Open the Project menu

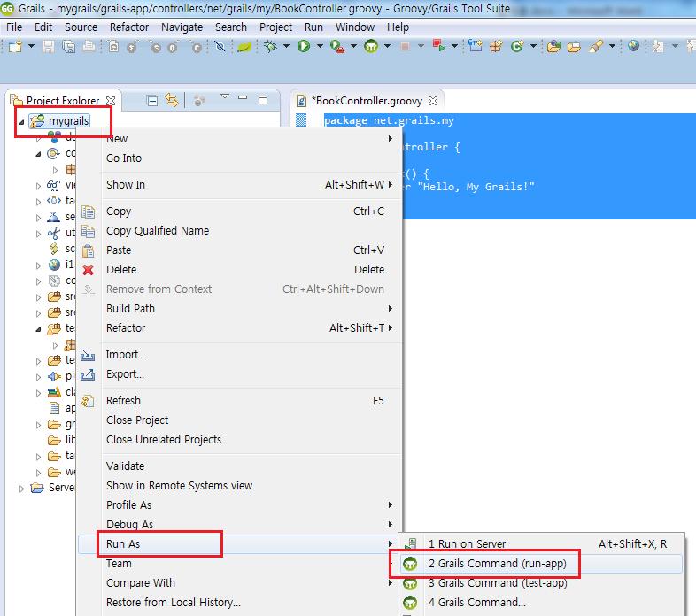pyautogui.click(x=275, y=27)
